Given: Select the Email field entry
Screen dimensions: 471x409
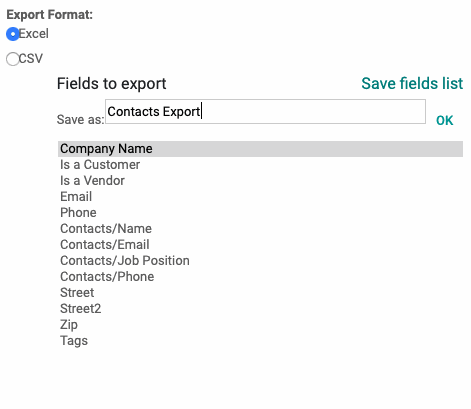Looking at the screenshot, I should tap(260, 197).
